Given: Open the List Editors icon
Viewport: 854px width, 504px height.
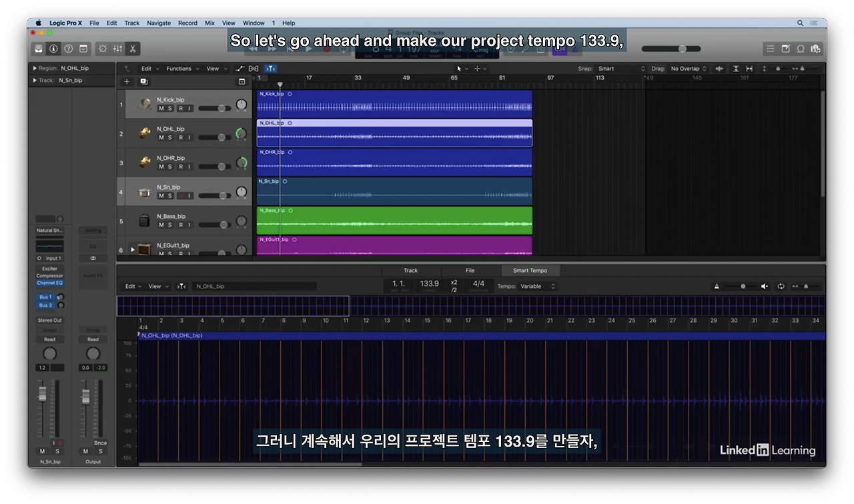Looking at the screenshot, I should point(771,49).
